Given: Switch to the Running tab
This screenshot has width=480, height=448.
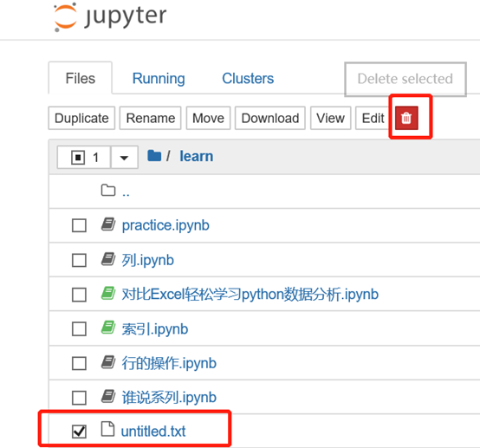Looking at the screenshot, I should [159, 78].
